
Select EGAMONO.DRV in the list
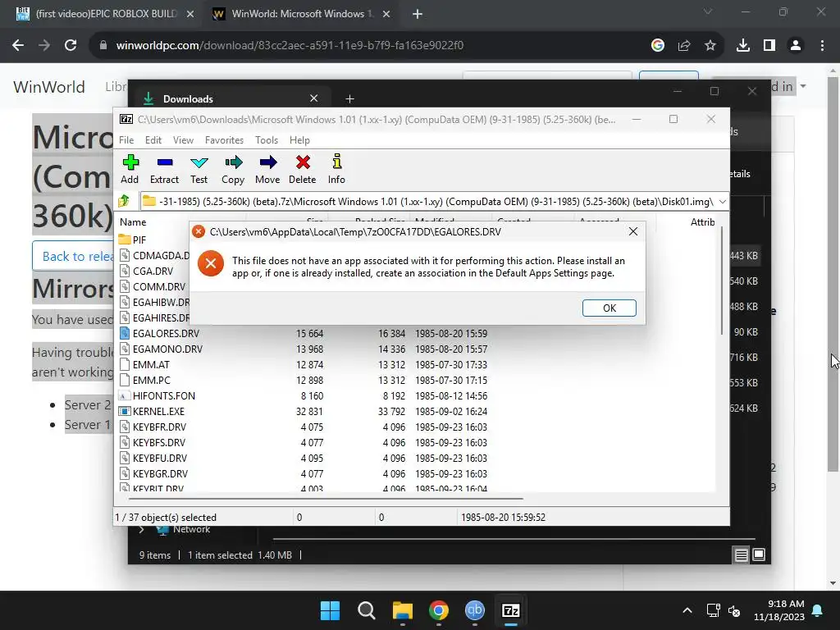point(167,349)
